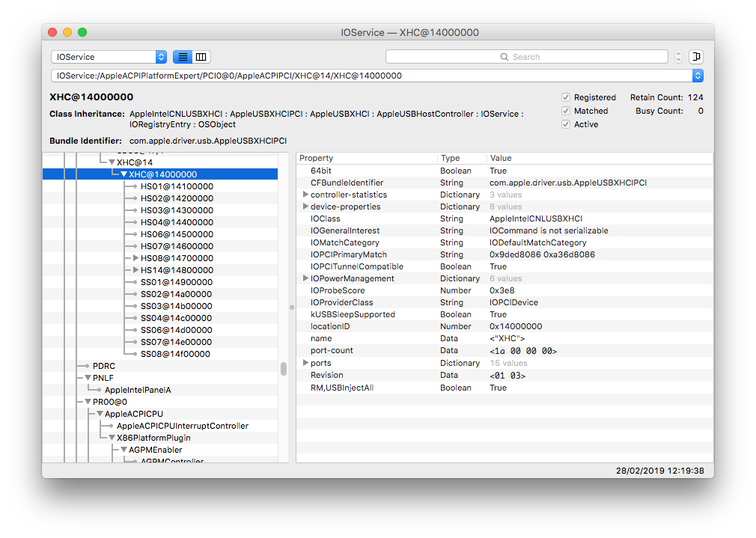
Task: Select HS07@14600000 in the tree
Action: click(177, 246)
